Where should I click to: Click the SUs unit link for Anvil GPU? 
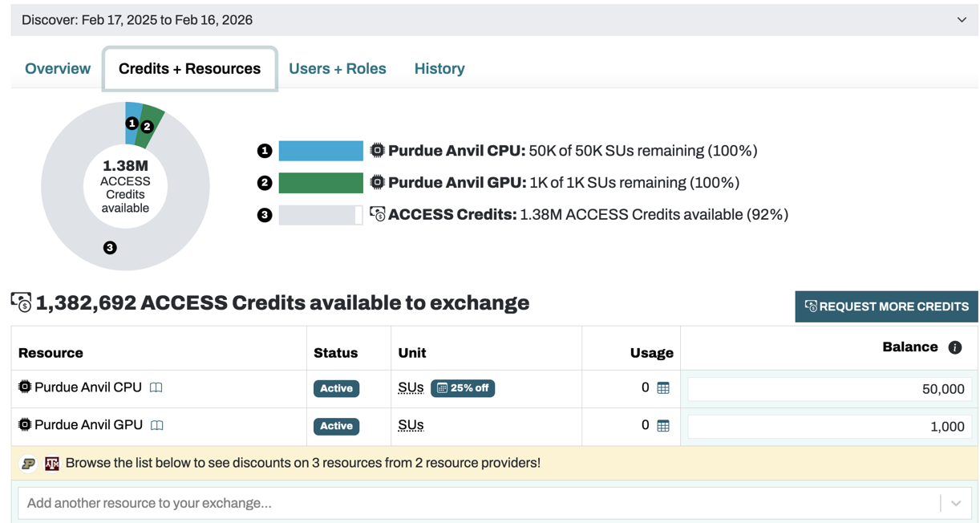(x=411, y=425)
